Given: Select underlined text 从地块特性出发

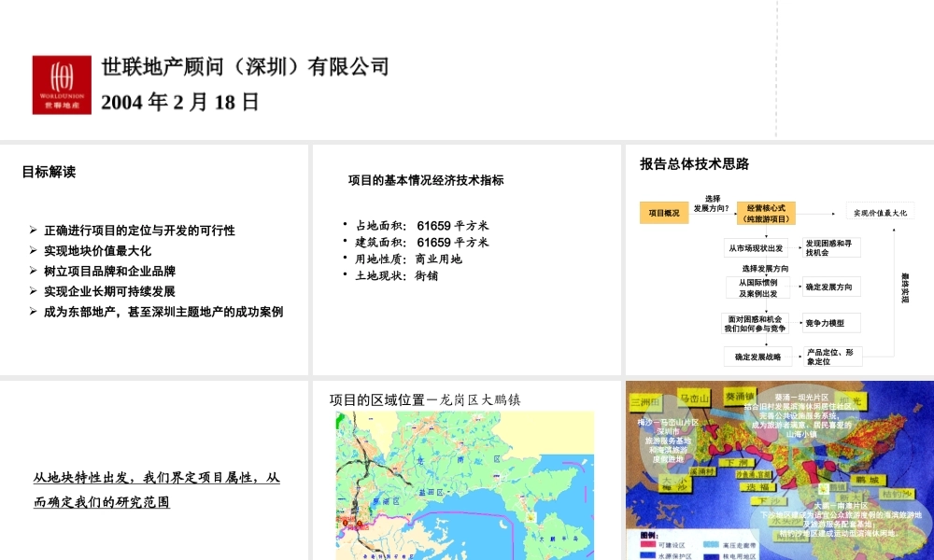Looking at the screenshot, I should click(x=85, y=477).
